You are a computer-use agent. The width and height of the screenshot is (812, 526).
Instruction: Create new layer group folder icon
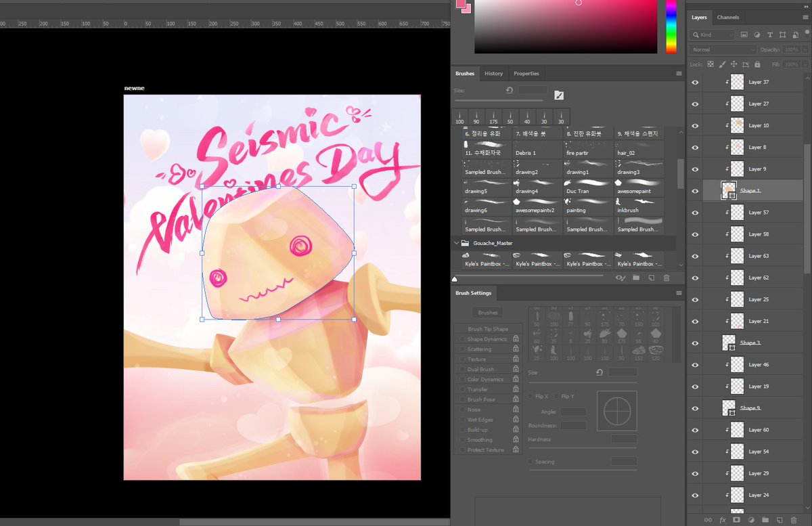pos(765,520)
